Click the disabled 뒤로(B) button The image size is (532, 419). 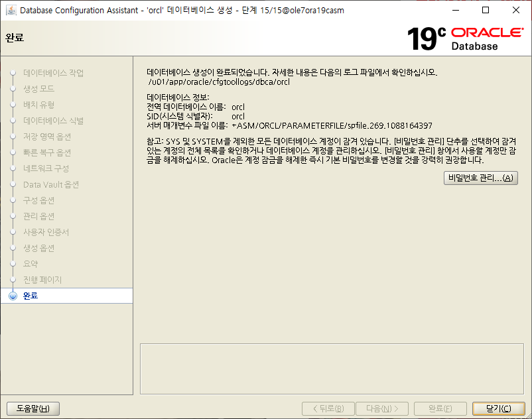tap(328, 408)
